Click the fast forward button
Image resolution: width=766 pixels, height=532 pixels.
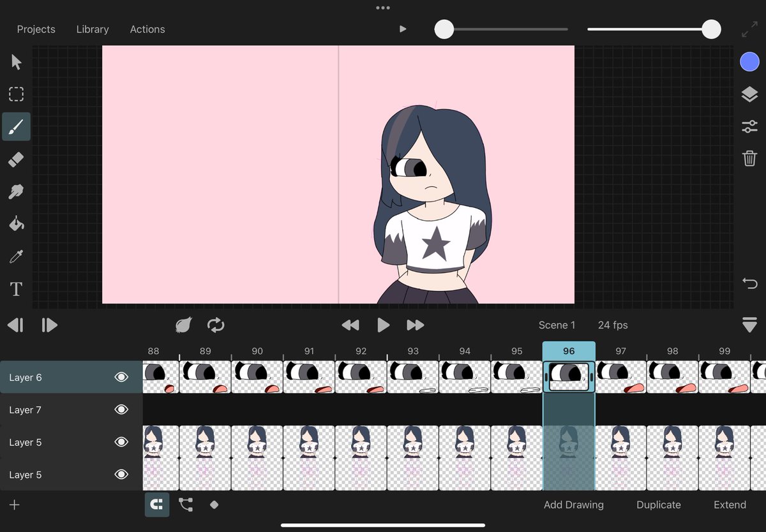point(416,325)
